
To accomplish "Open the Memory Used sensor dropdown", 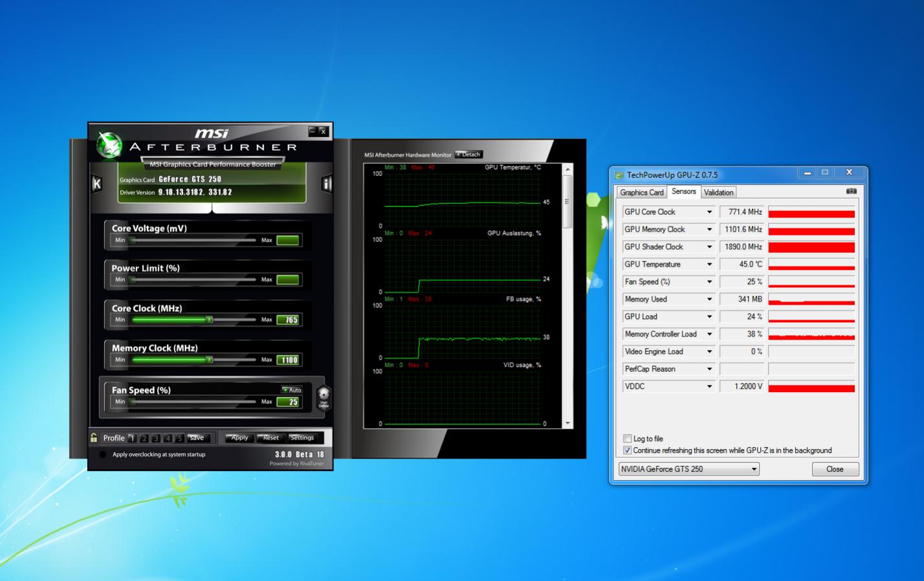I will [709, 299].
